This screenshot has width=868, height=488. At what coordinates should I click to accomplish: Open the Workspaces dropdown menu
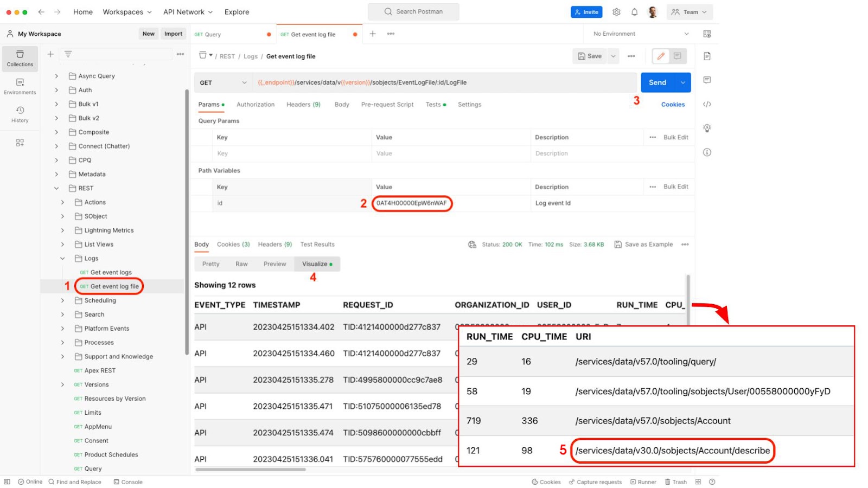(x=127, y=12)
